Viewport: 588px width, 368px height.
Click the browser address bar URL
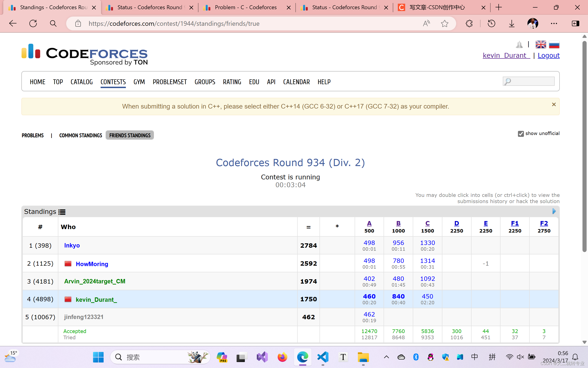tap(174, 23)
